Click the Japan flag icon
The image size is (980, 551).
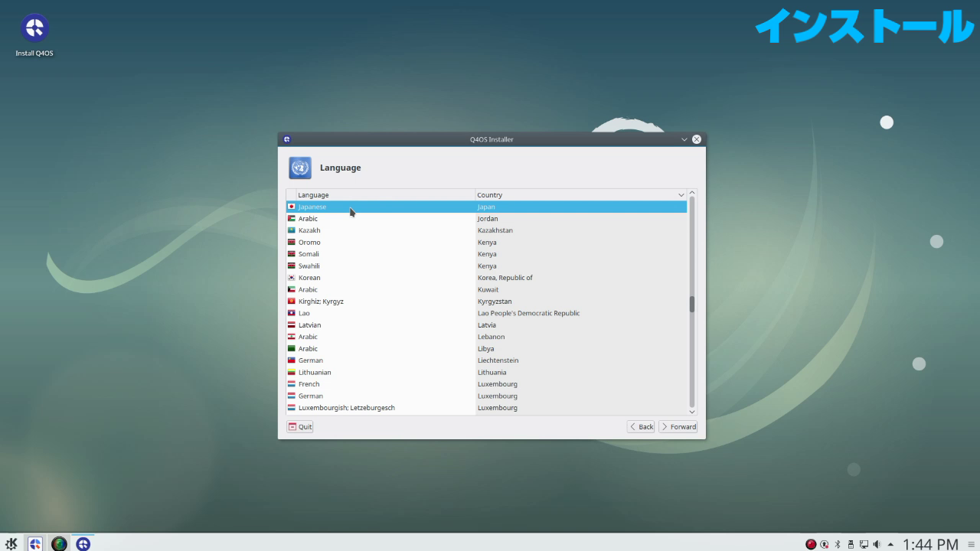click(x=292, y=207)
